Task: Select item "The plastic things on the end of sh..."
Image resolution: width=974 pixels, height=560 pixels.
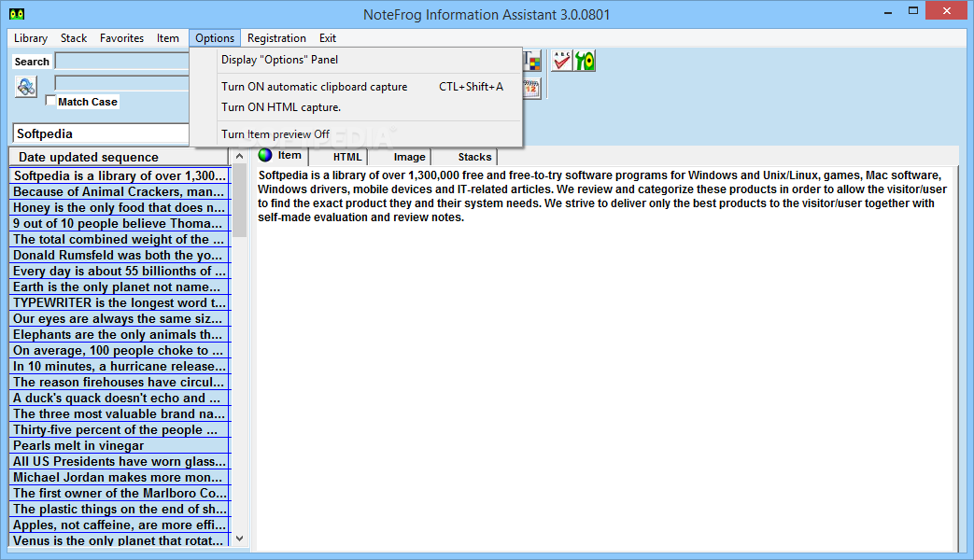Action: 120,510
